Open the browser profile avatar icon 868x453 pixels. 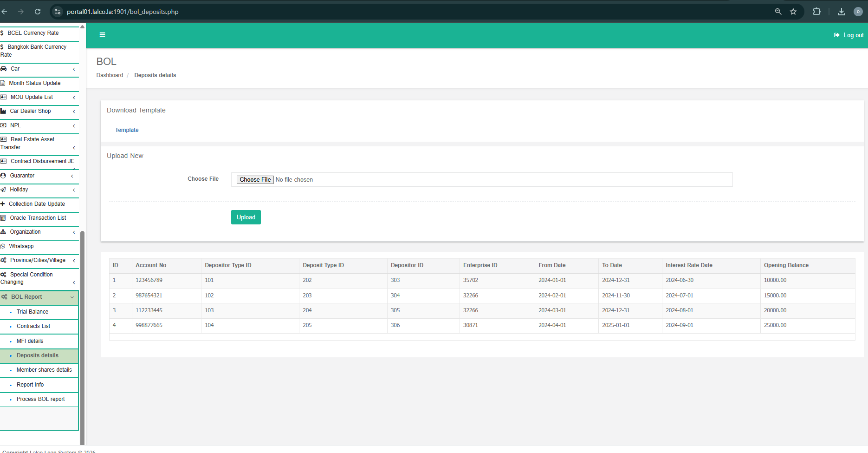(858, 12)
